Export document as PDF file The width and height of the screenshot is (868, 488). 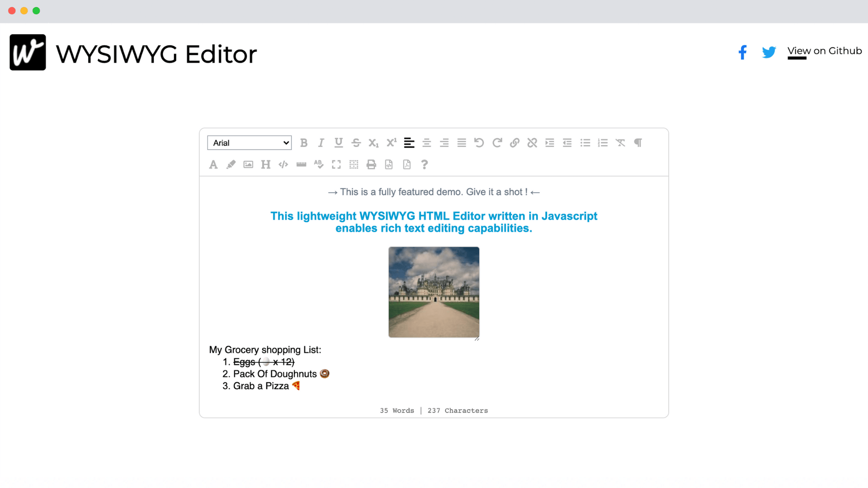pos(407,164)
